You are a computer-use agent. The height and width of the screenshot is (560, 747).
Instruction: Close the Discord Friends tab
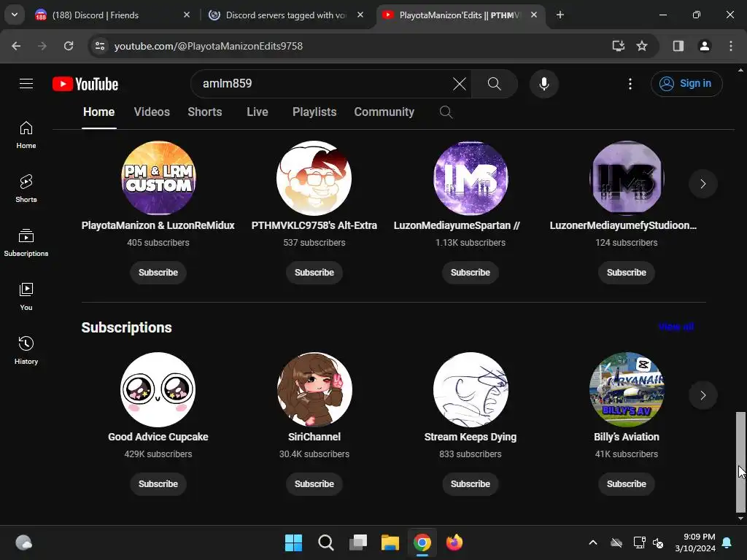pos(187,15)
